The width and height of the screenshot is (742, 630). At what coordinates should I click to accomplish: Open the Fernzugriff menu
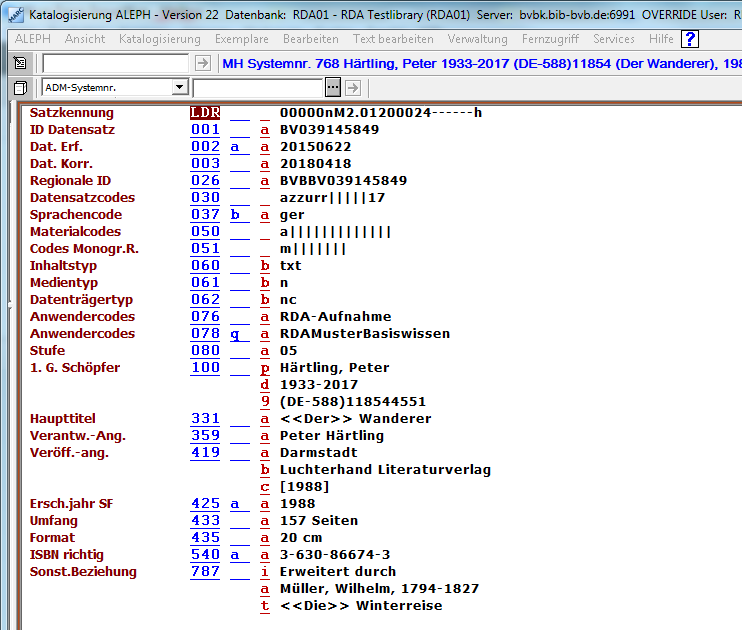coord(550,39)
